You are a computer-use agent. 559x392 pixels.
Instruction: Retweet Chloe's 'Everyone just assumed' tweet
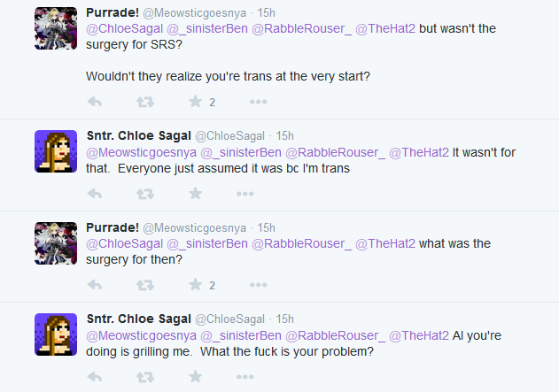coord(145,193)
